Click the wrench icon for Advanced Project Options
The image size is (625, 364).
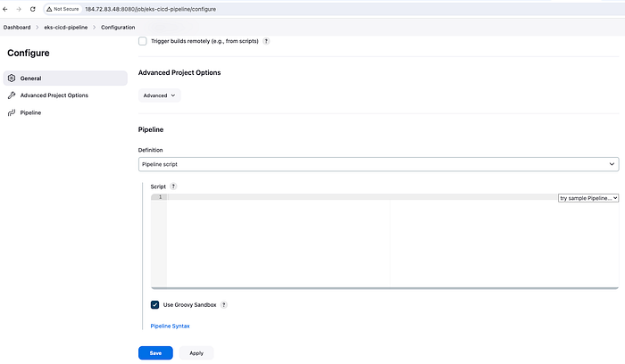point(12,95)
